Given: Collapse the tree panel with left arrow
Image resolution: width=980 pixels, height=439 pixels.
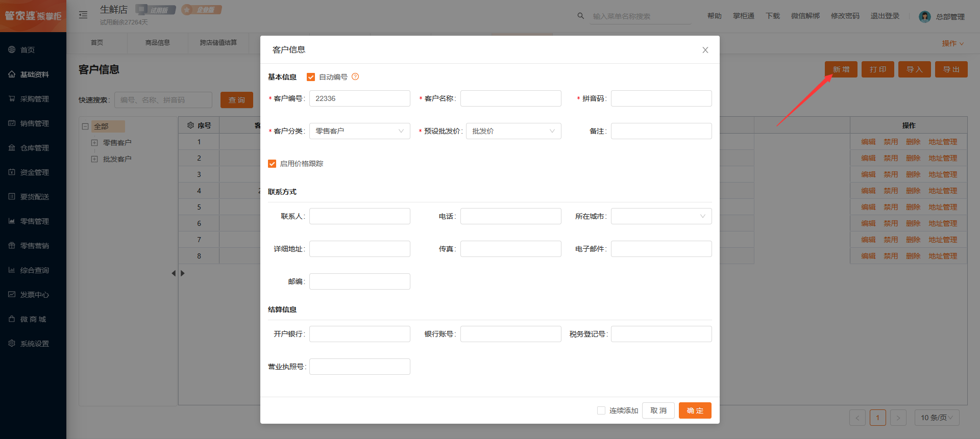Looking at the screenshot, I should coord(174,273).
